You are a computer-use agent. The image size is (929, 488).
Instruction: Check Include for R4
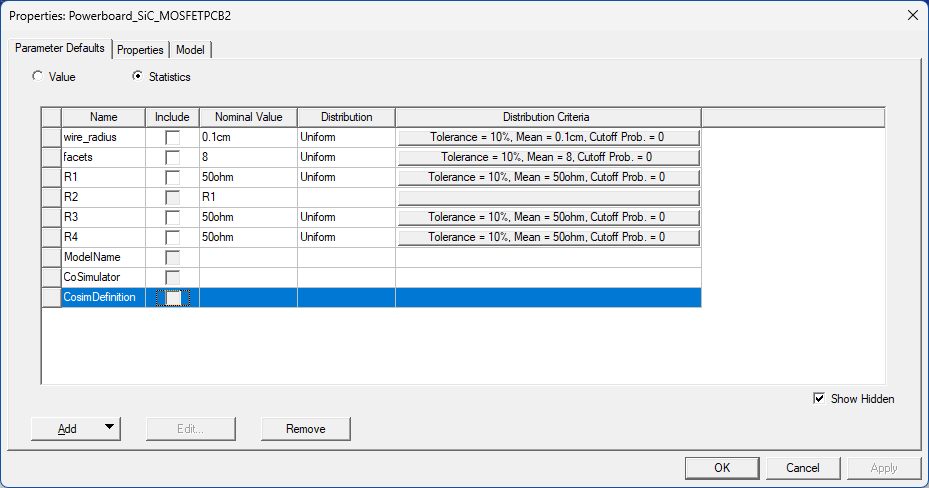coord(172,237)
